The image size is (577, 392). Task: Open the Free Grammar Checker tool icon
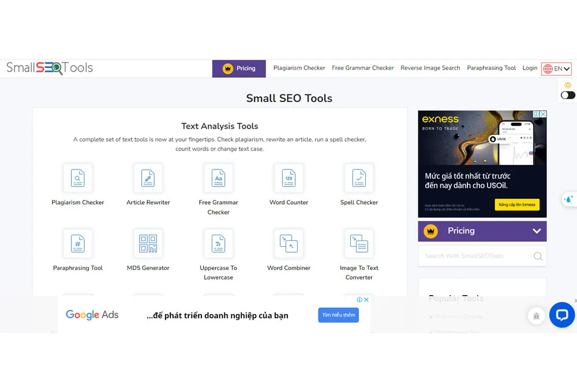[218, 178]
